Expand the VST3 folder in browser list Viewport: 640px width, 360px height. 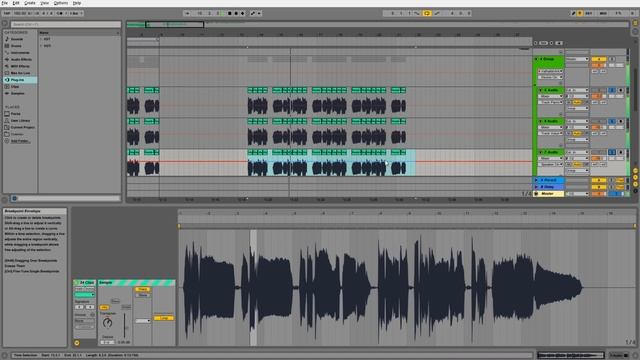[x=42, y=45]
